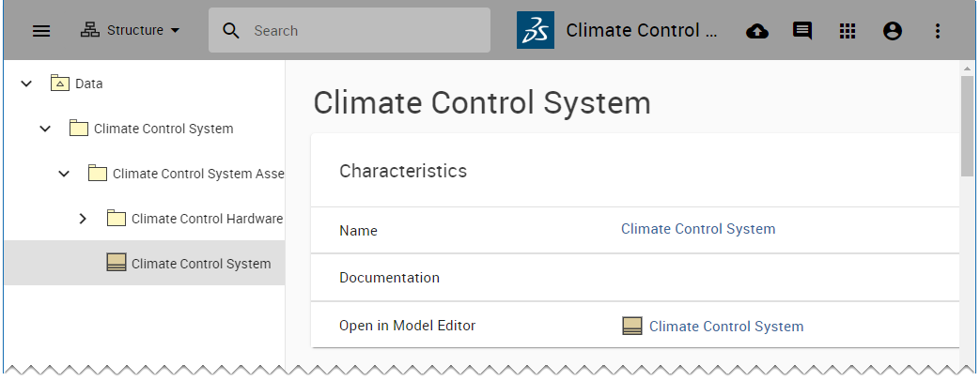Collapse the Climate Control System folder node
Viewport: 980px width, 381px height.
45,129
